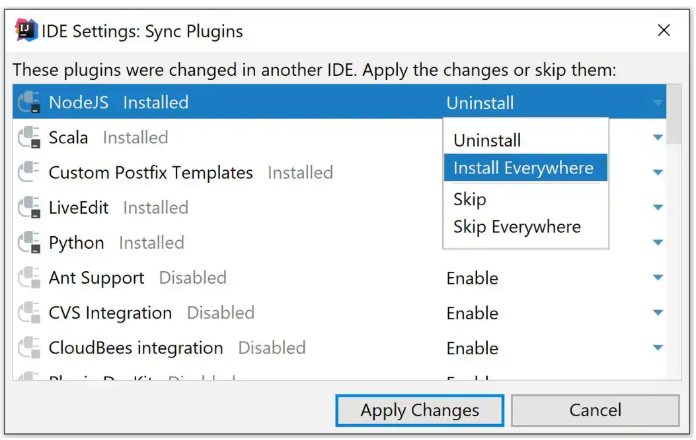
Task: Click the CVS Integration plugin icon
Action: coord(29,313)
